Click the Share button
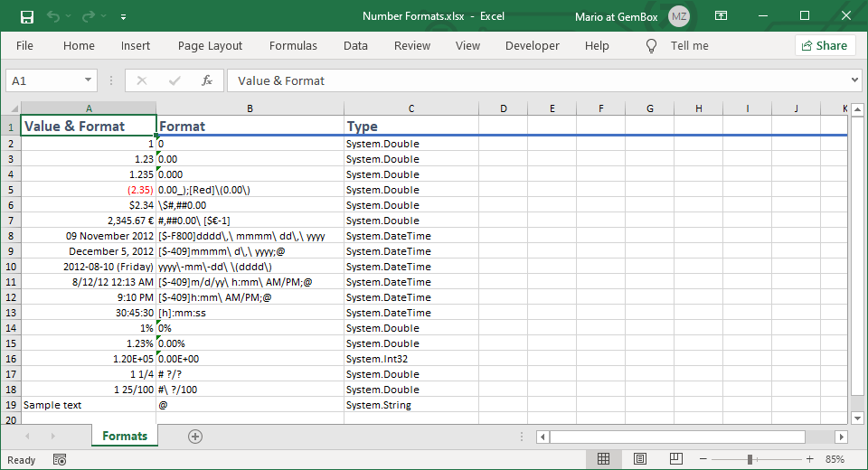The width and height of the screenshot is (868, 470). tap(825, 45)
